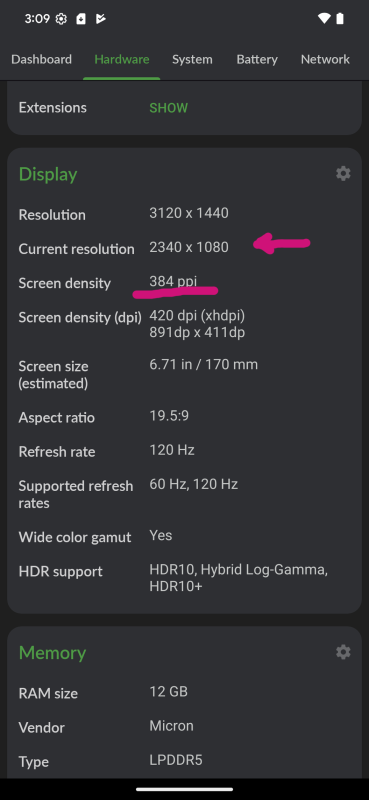
Task: Tap the Play Store notification icon
Action: (101, 19)
